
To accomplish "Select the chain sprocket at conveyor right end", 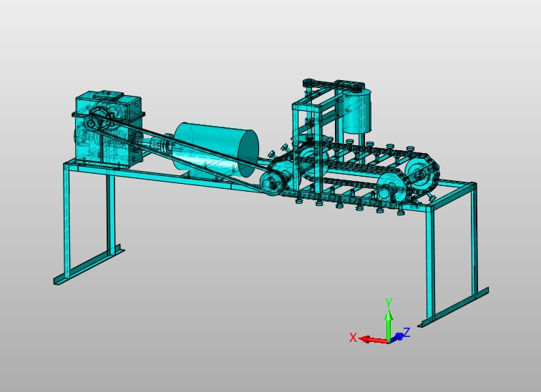I will click(421, 172).
